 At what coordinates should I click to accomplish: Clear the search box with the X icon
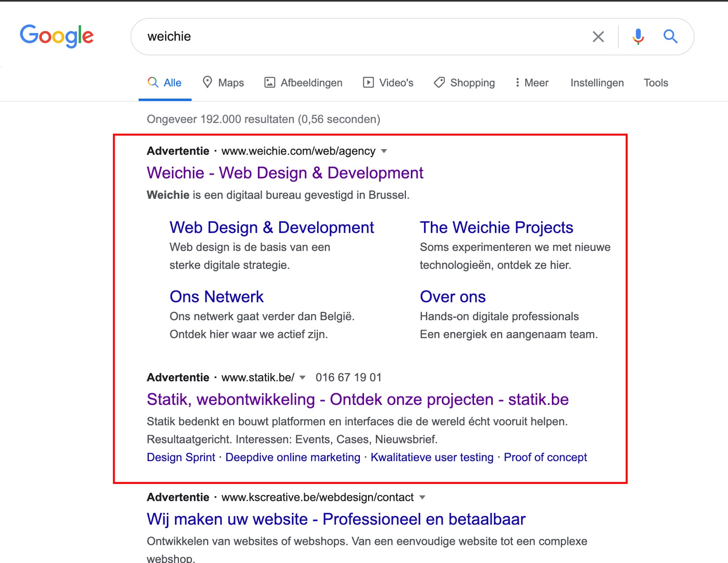click(x=598, y=36)
